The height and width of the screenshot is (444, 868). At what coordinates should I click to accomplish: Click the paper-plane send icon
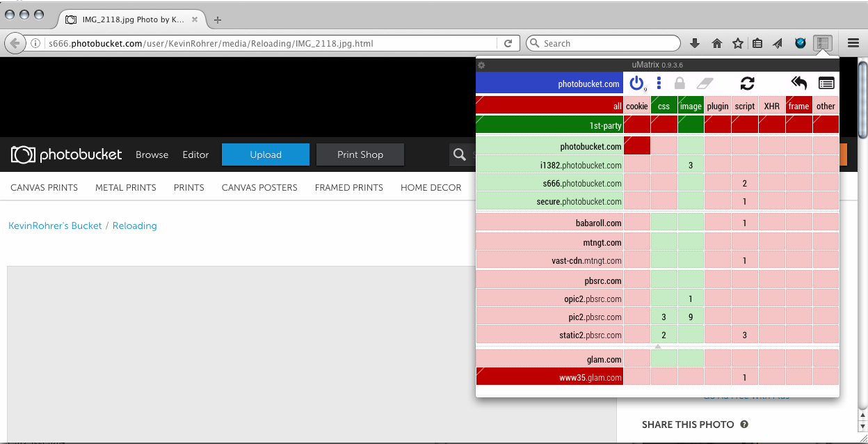[x=779, y=43]
